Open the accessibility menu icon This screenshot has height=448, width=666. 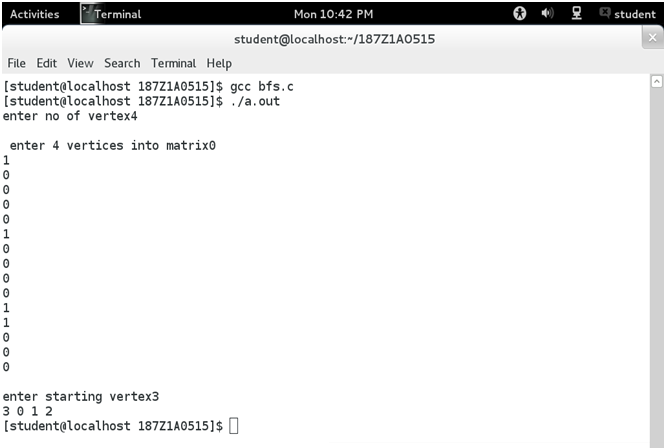pyautogui.click(x=519, y=14)
